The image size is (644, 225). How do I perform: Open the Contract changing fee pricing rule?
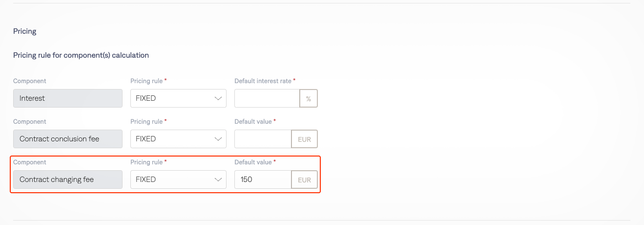tap(178, 180)
